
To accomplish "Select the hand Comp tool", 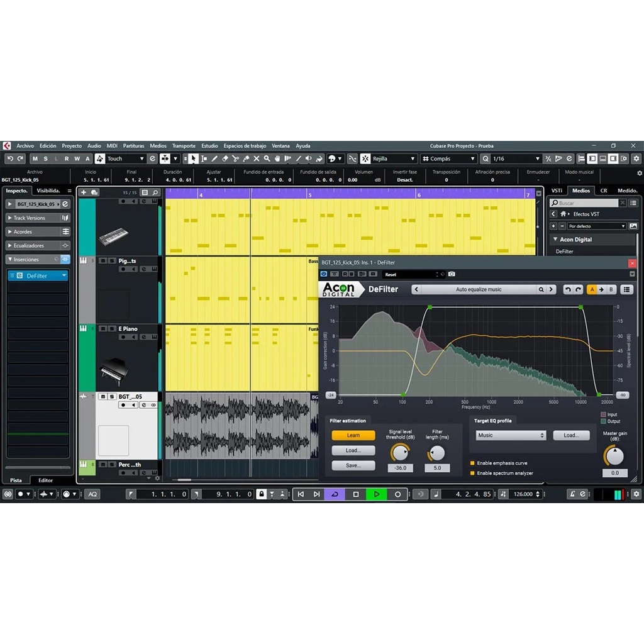I will point(277,158).
